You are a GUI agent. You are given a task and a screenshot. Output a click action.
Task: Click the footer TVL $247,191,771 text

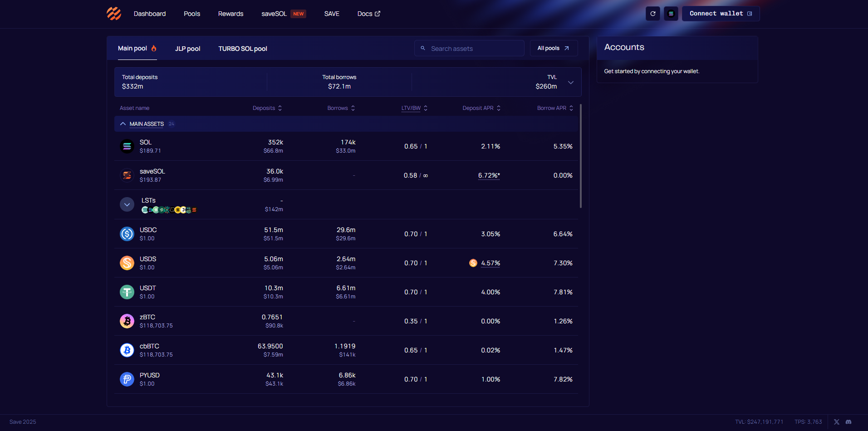(759, 422)
